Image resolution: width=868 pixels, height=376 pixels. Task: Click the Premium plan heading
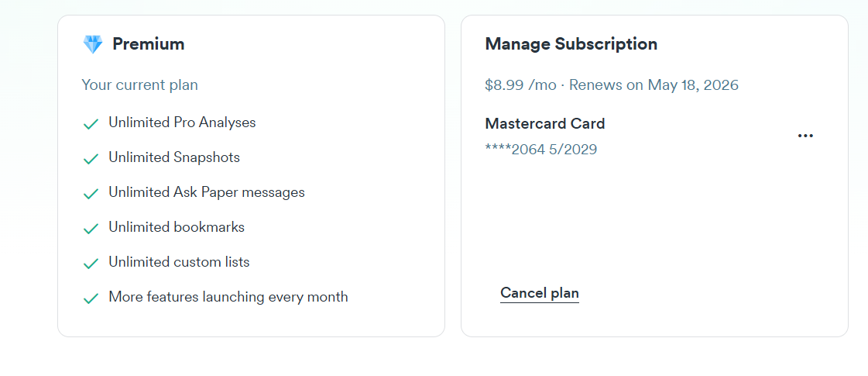(x=149, y=44)
